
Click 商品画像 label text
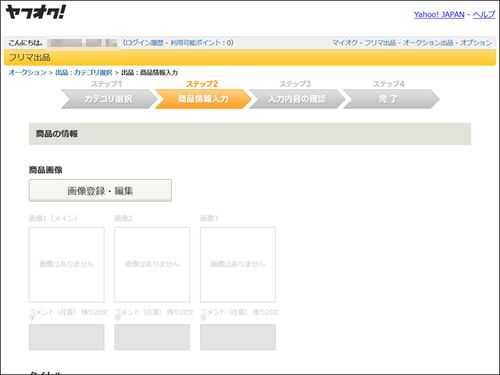(46, 170)
